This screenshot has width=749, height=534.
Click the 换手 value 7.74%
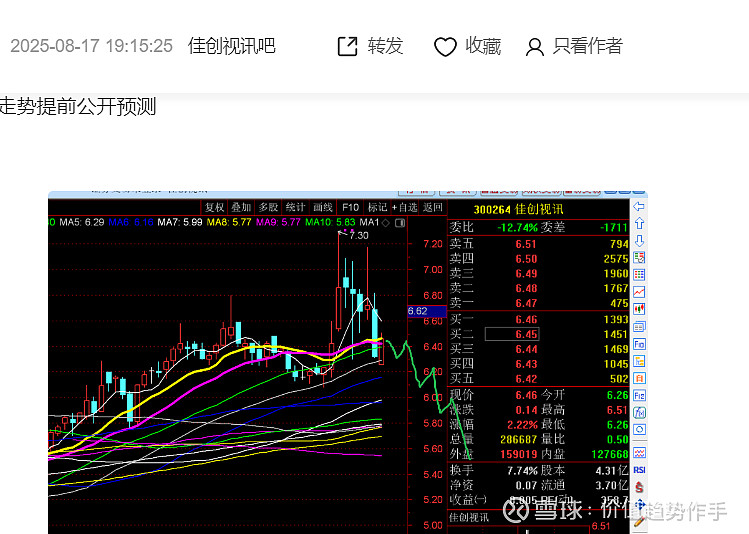point(522,471)
